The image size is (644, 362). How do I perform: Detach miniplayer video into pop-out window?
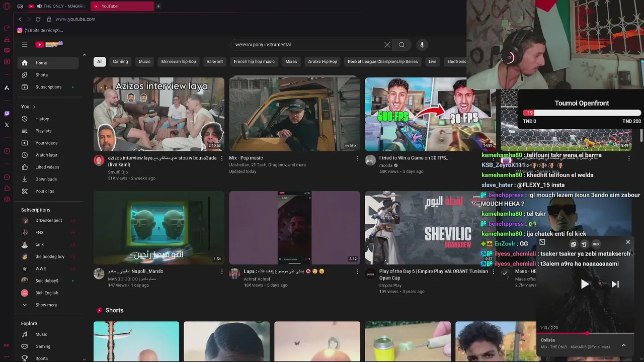573,244
